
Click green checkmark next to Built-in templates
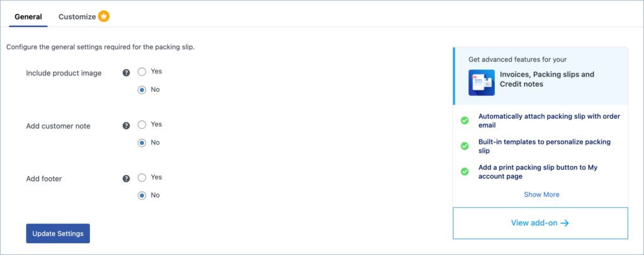click(x=465, y=146)
